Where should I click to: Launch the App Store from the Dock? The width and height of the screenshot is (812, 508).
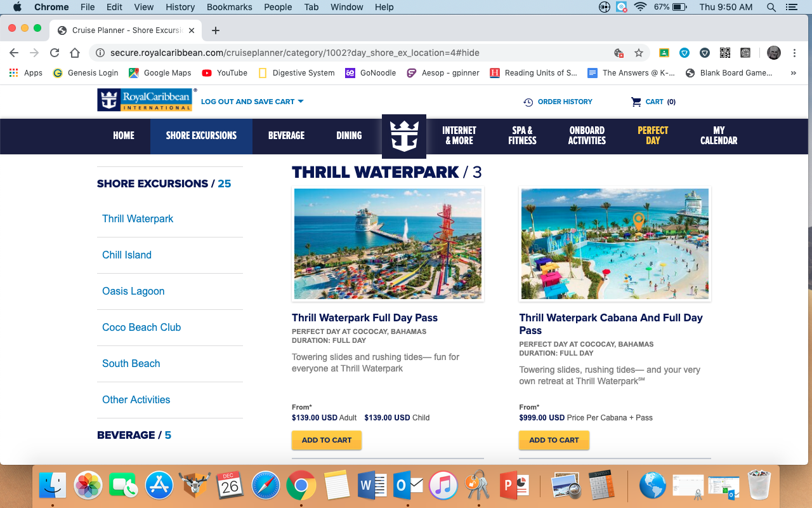point(159,486)
